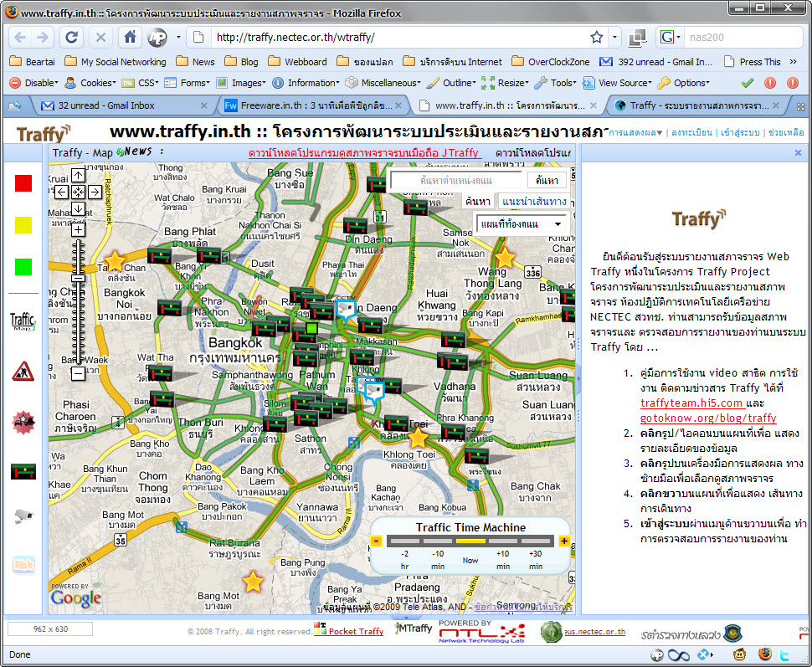Click the star marker near Bang Pung
Screen dimensions: 812x667
[253, 582]
